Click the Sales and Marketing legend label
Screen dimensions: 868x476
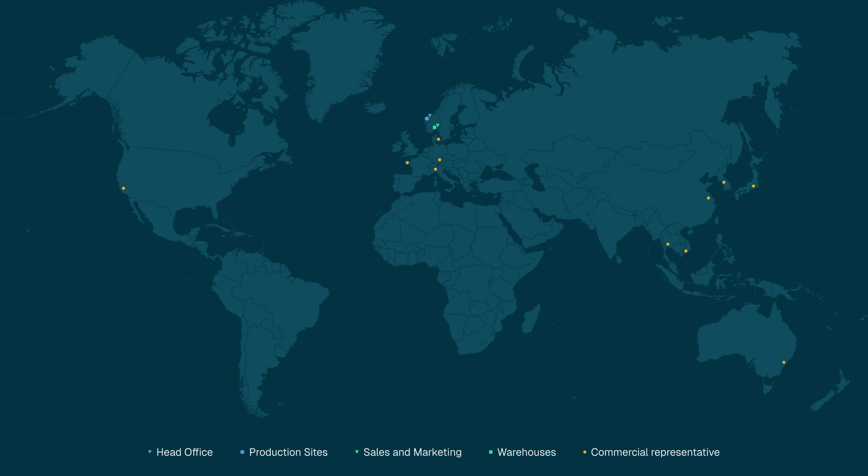412,452
